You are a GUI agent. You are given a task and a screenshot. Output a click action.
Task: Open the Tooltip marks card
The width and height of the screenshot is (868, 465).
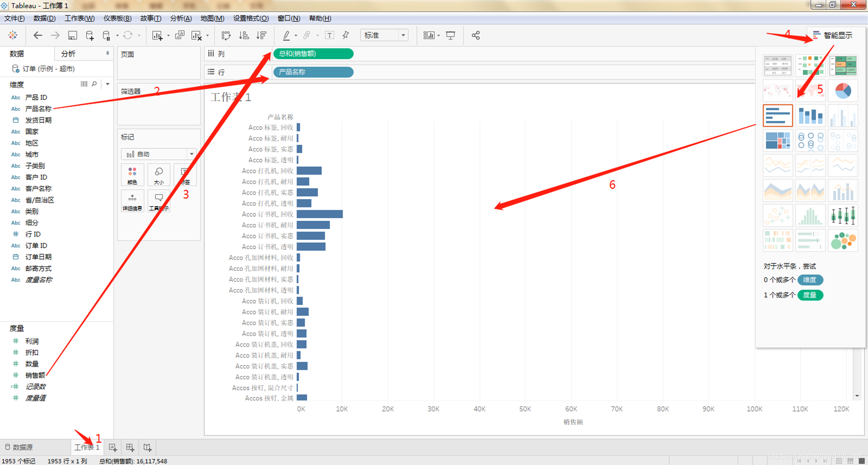159,201
